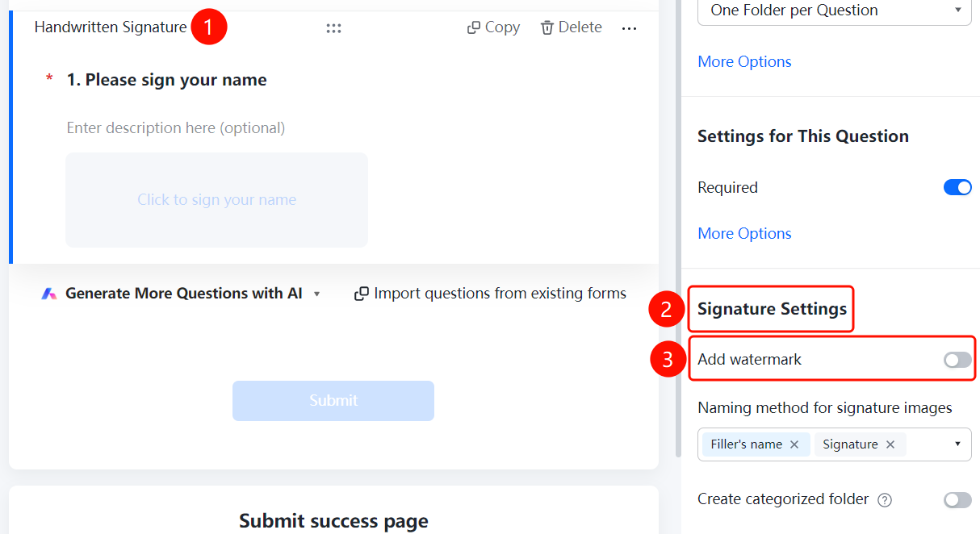Expand the Generate More Questions with AI arrow
Screen dimensions: 980x534
tap(317, 294)
